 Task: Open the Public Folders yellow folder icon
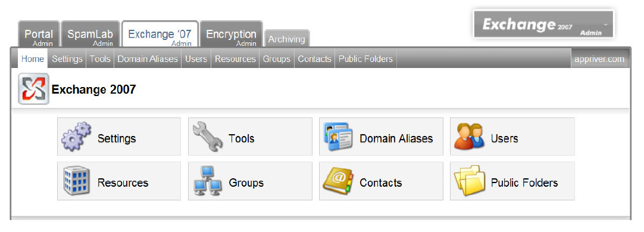click(x=470, y=181)
